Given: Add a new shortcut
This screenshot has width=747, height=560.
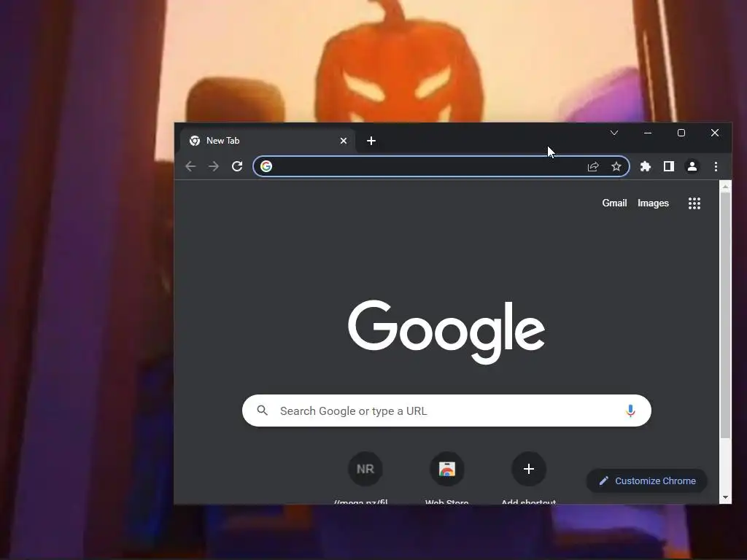Looking at the screenshot, I should pos(529,469).
